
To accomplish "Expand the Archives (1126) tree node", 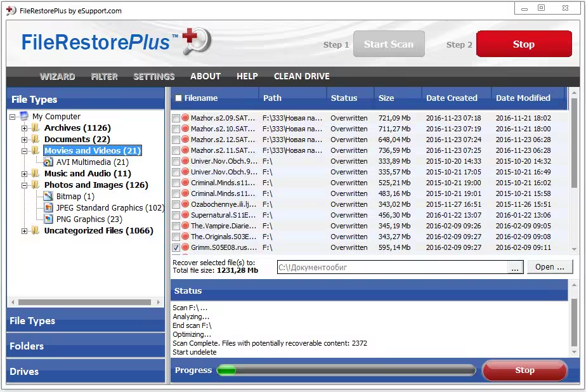I will coord(24,128).
